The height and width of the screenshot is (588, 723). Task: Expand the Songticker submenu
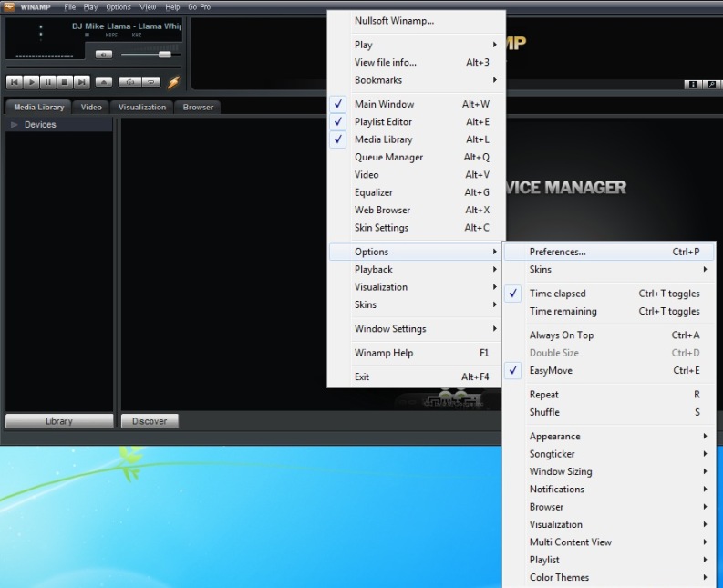(609, 454)
